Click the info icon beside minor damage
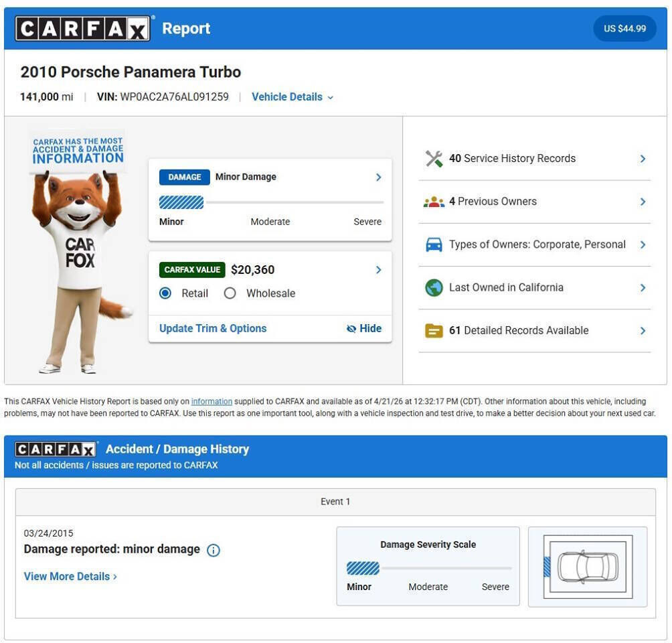The width and height of the screenshot is (672, 643). 214,551
